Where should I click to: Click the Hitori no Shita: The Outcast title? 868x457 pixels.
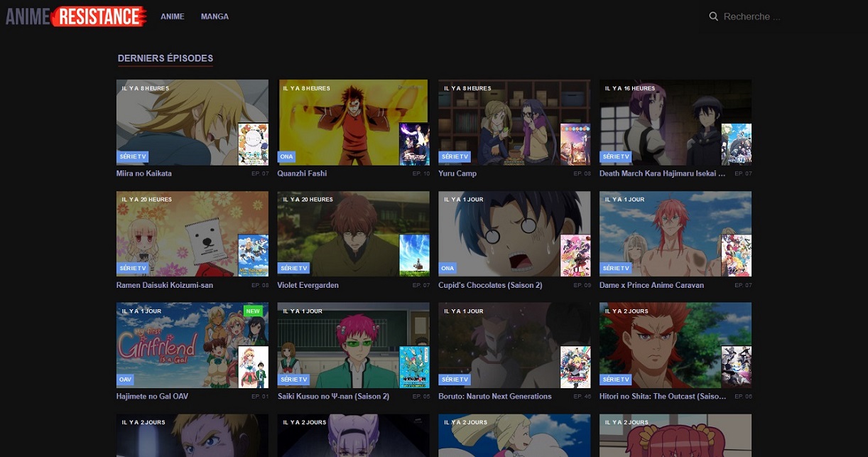[x=663, y=397]
